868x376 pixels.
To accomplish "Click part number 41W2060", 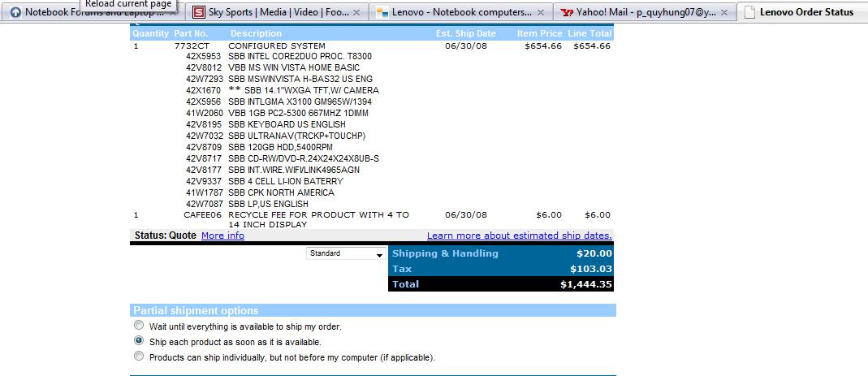I will coord(204,113).
